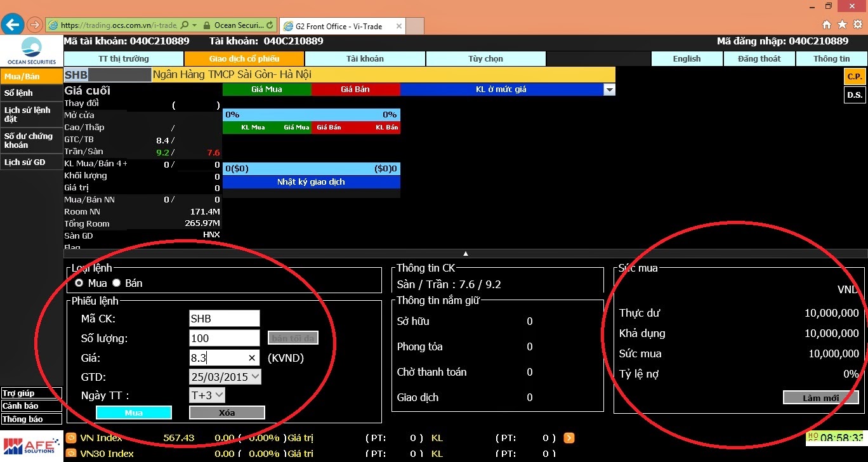868x462 pixels.
Task: Click the Tổng Room value 265.97M
Action: point(202,223)
